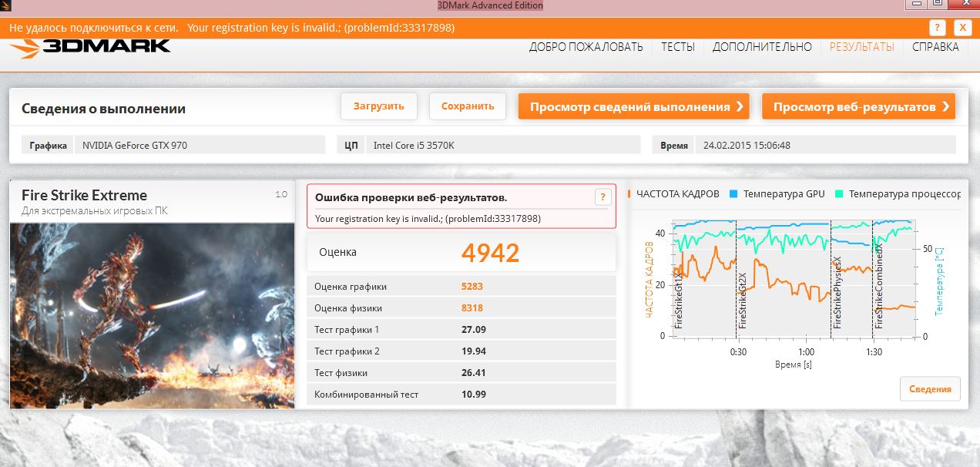Click the Комбинированный тест value 10.99
The image size is (980, 467).
pos(474,395)
